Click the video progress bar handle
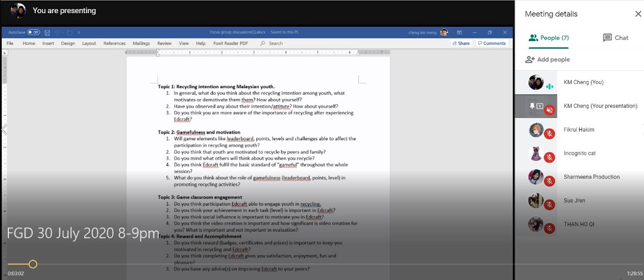 [x=33, y=264]
